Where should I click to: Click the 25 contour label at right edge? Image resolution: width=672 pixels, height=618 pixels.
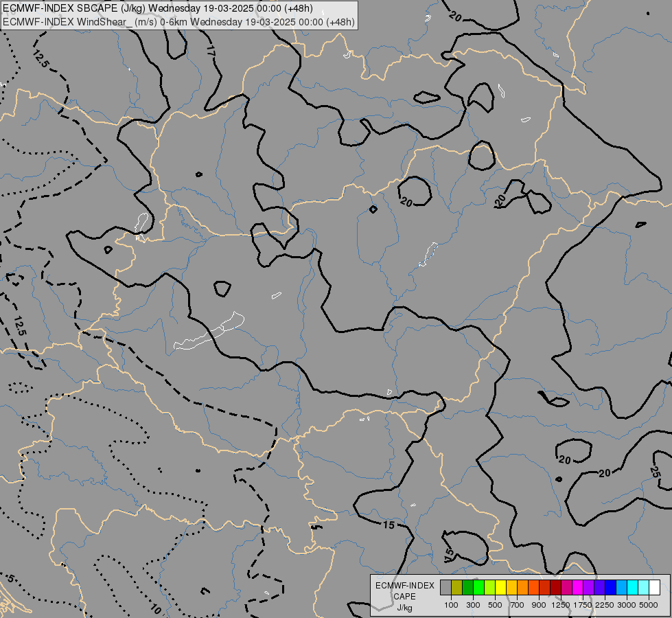point(654,472)
